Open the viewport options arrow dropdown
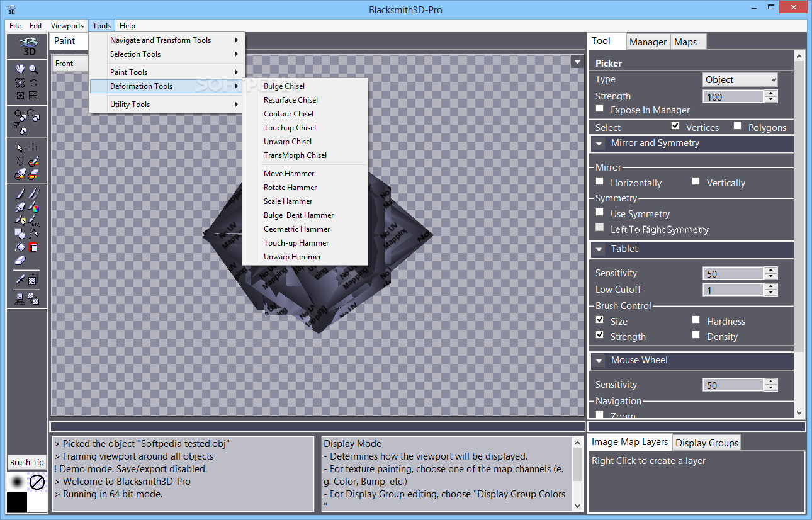Screen dimensions: 812x520 coord(577,62)
